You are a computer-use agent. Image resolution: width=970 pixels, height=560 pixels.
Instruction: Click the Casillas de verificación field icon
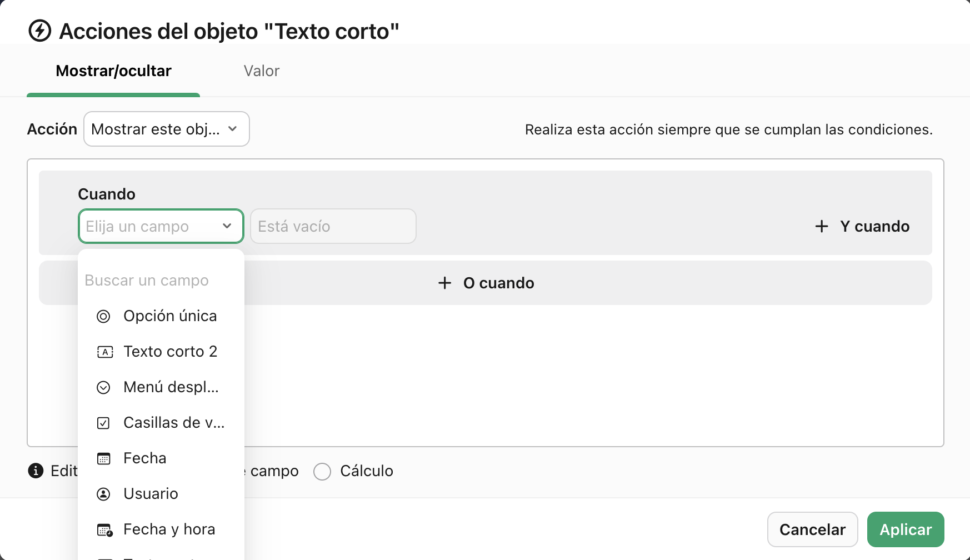104,423
